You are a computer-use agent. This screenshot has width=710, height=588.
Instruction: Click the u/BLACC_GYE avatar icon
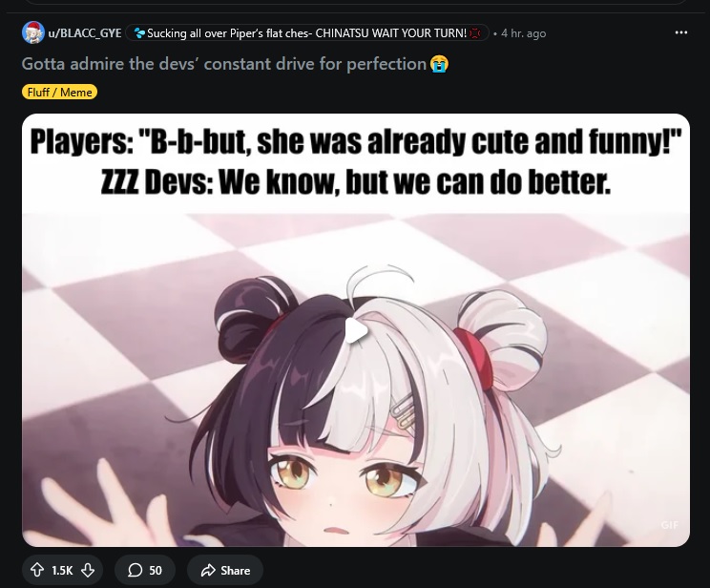(x=33, y=32)
